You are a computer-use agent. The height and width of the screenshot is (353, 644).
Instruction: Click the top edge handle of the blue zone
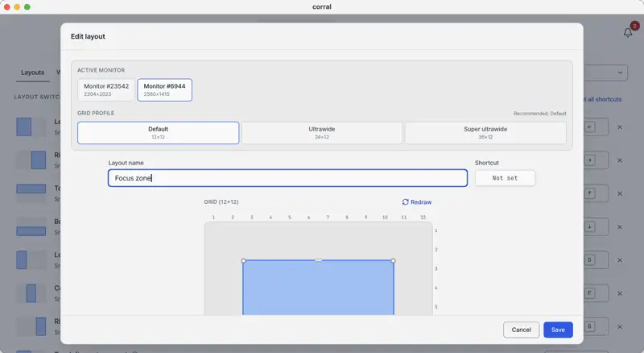pyautogui.click(x=318, y=260)
